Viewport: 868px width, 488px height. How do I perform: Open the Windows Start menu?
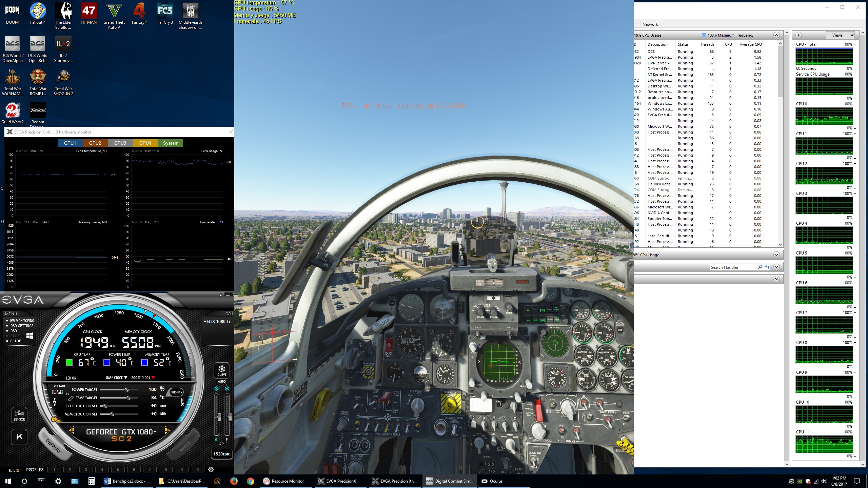pos(8,481)
